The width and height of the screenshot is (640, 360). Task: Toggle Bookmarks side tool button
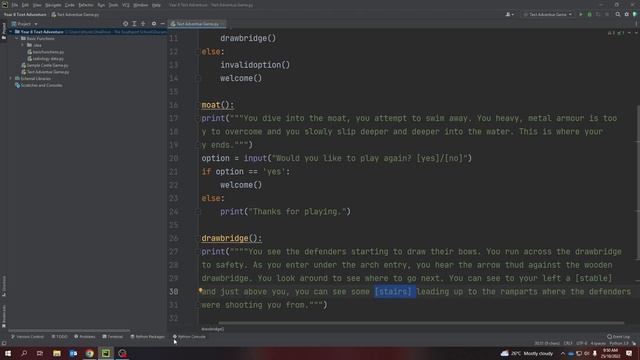point(4,316)
